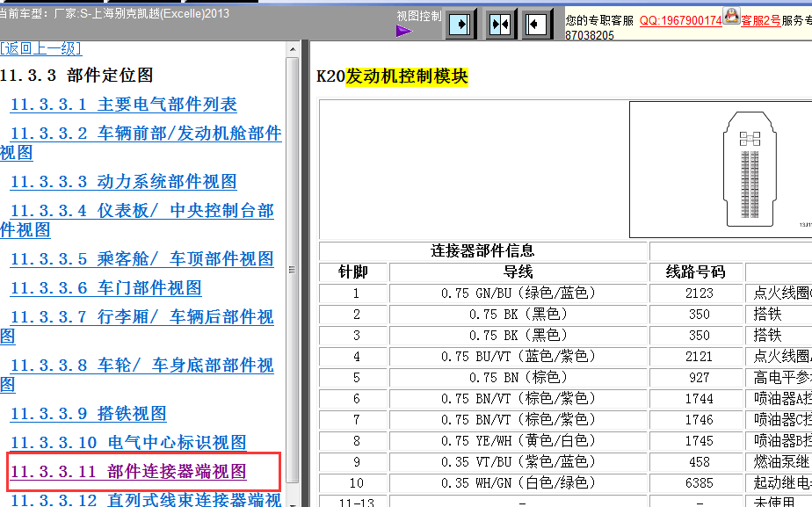
Task: Open 11.3.3.3 动力系统部件视图
Action: point(124,182)
